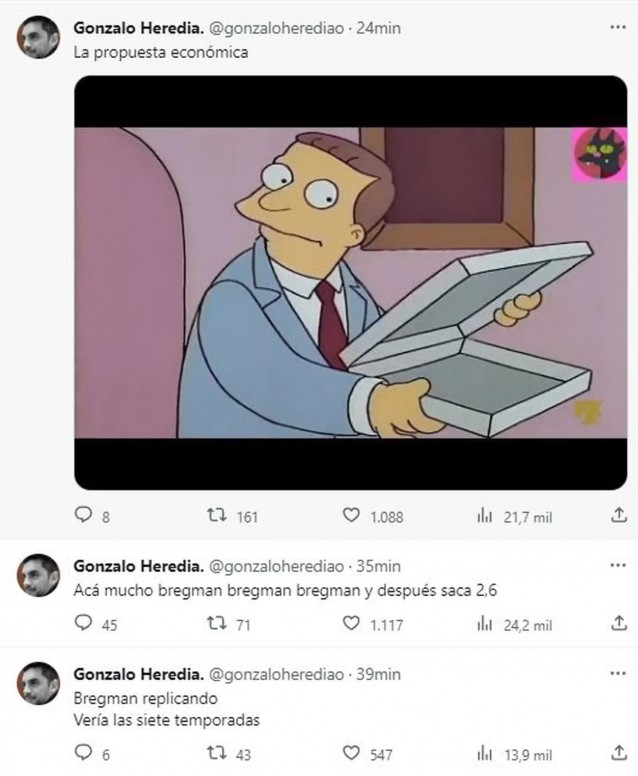Like the "Bregman replicando" tweet
The image size is (638, 776).
point(351,751)
